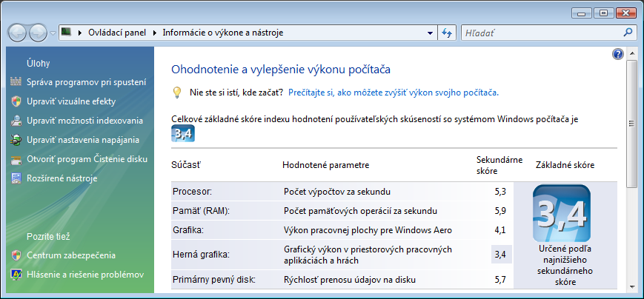Click icon beside Hlásenie a riešenie problémov
644x299 pixels.
(16, 275)
